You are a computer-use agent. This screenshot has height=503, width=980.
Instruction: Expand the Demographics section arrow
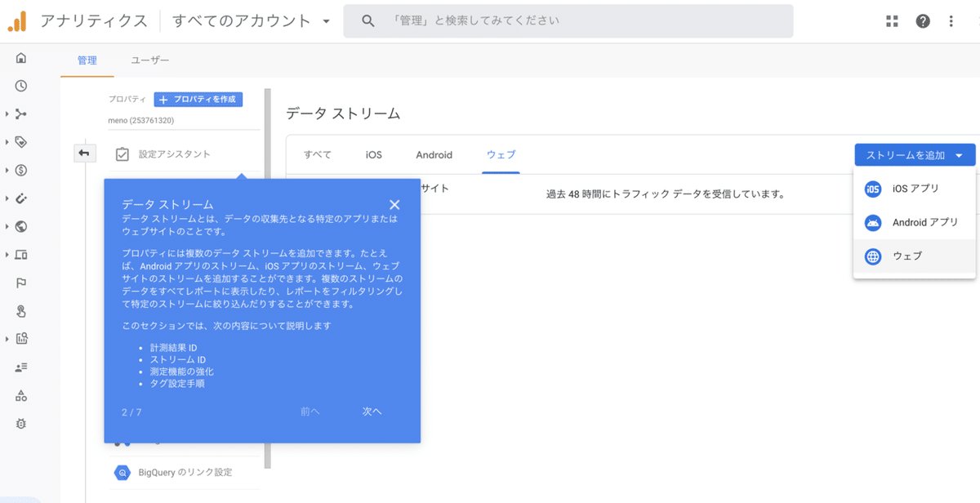[7, 226]
